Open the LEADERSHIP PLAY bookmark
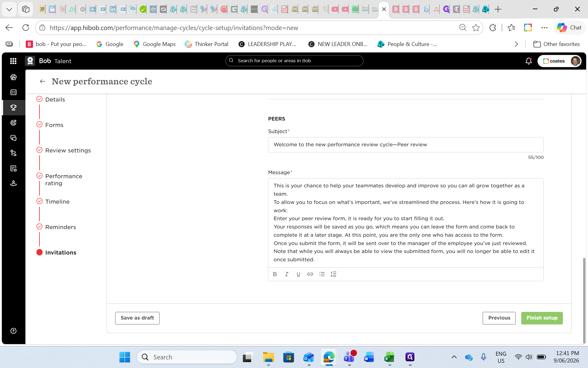The width and height of the screenshot is (588, 368). pyautogui.click(x=267, y=44)
